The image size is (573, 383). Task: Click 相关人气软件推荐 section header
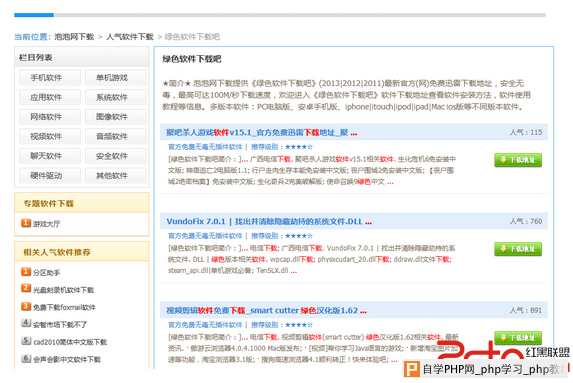82,252
